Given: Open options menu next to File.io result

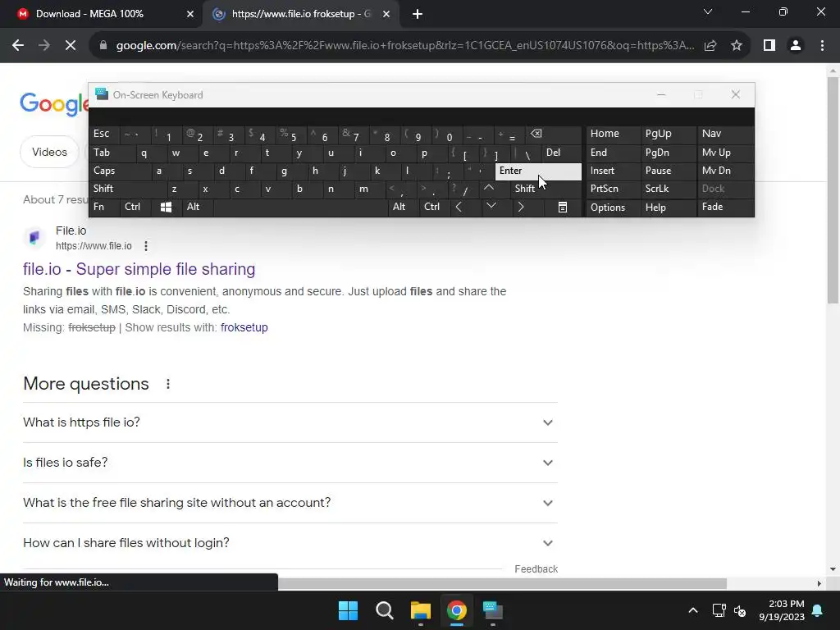Looking at the screenshot, I should click(x=146, y=246).
